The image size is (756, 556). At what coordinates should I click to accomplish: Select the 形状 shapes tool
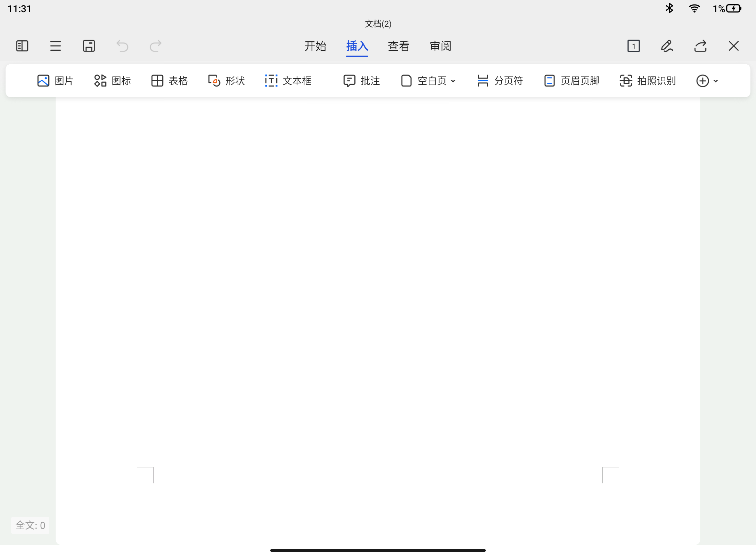point(226,81)
